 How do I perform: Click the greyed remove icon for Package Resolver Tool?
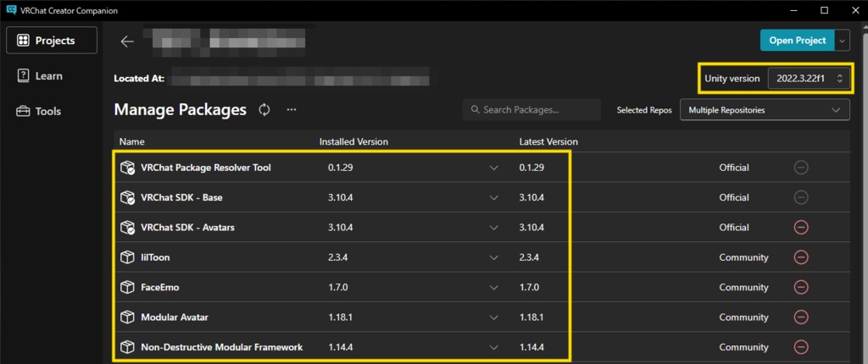point(801,168)
